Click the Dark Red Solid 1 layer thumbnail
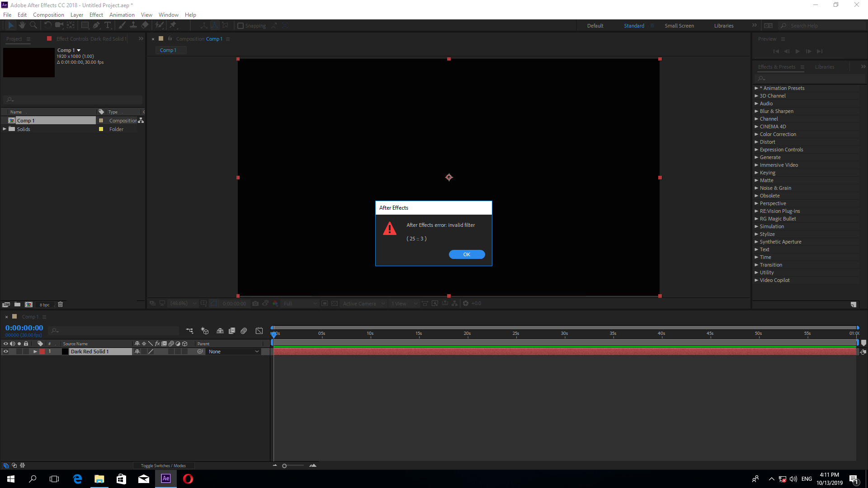Image resolution: width=868 pixels, height=488 pixels. [64, 352]
